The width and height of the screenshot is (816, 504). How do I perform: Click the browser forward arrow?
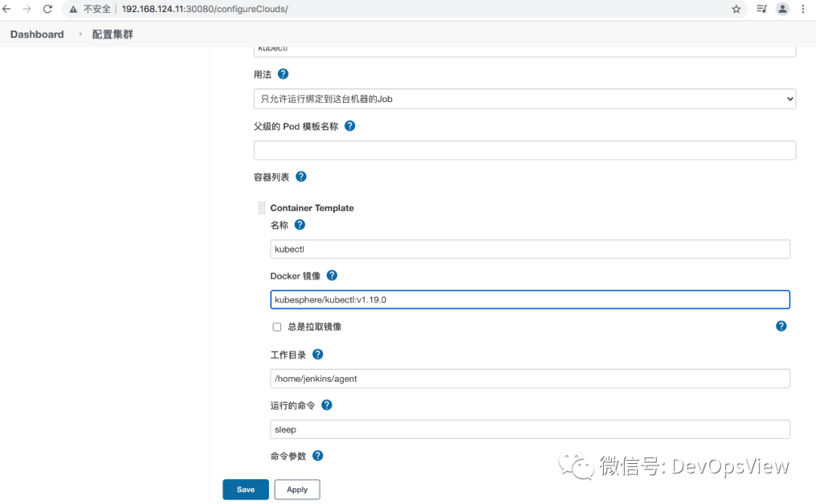(27, 9)
